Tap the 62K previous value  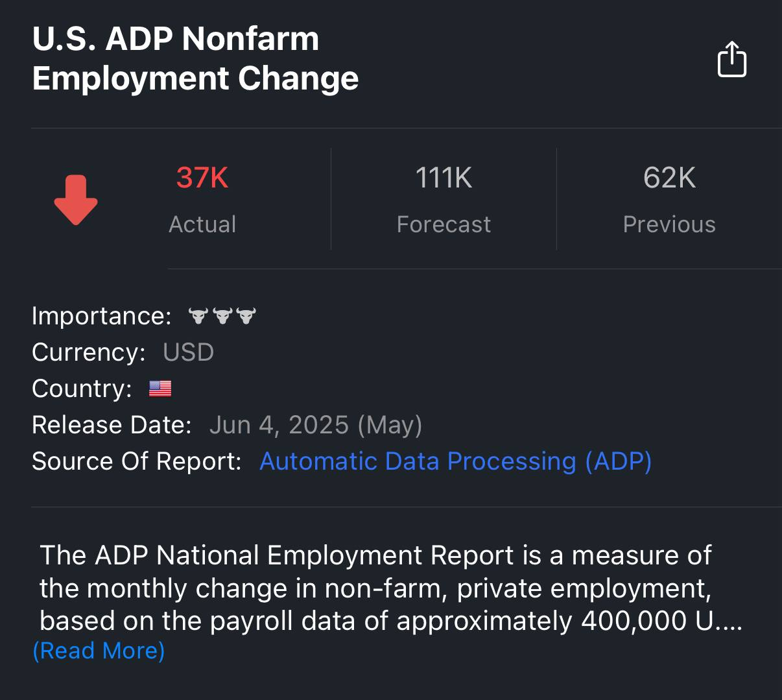(x=669, y=178)
